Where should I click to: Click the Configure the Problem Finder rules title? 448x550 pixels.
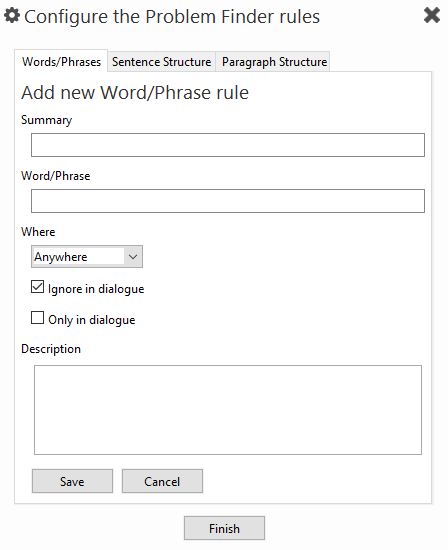click(172, 17)
